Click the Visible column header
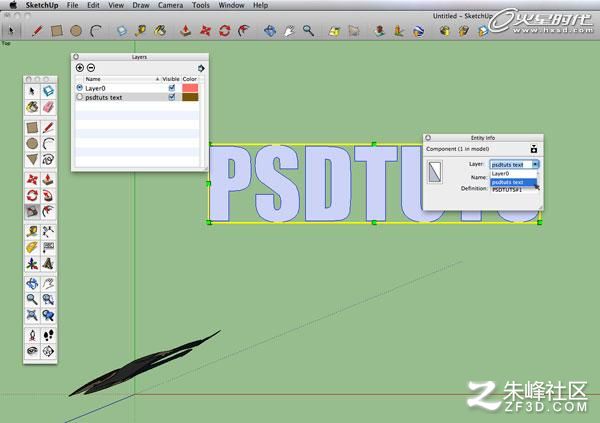Image resolution: width=600 pixels, height=423 pixels. click(171, 79)
